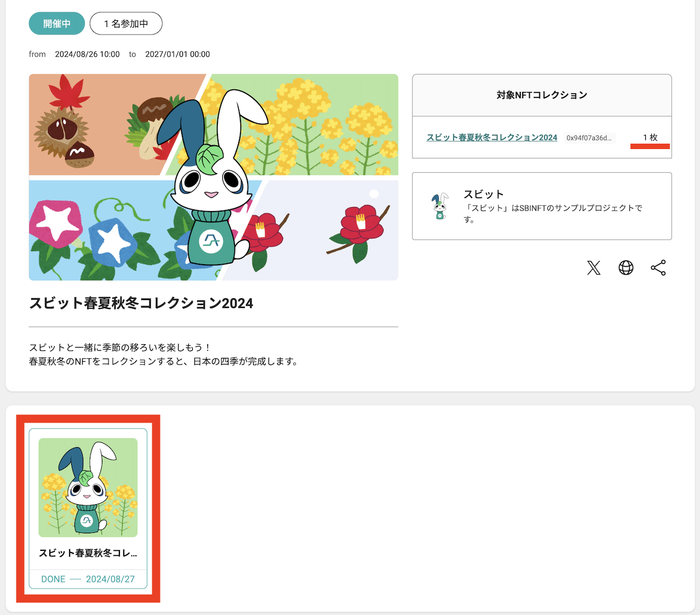Open スビット春夏秋冬コレクション2024 collection link
700x615 pixels.
click(x=492, y=138)
